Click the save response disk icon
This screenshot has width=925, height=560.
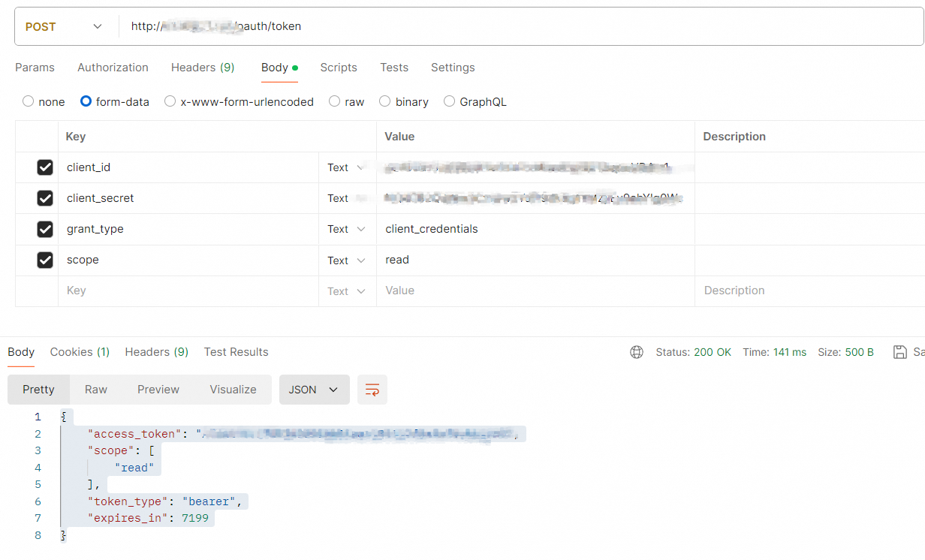click(x=899, y=352)
